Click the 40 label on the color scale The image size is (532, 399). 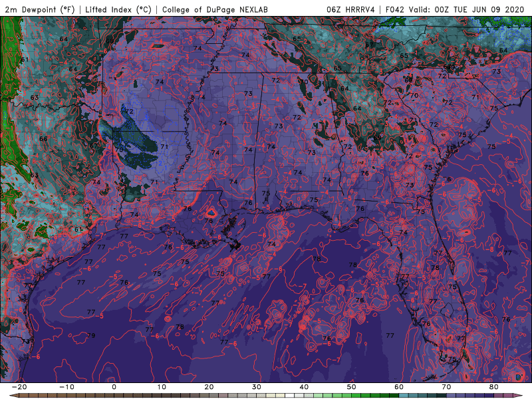tap(304, 387)
